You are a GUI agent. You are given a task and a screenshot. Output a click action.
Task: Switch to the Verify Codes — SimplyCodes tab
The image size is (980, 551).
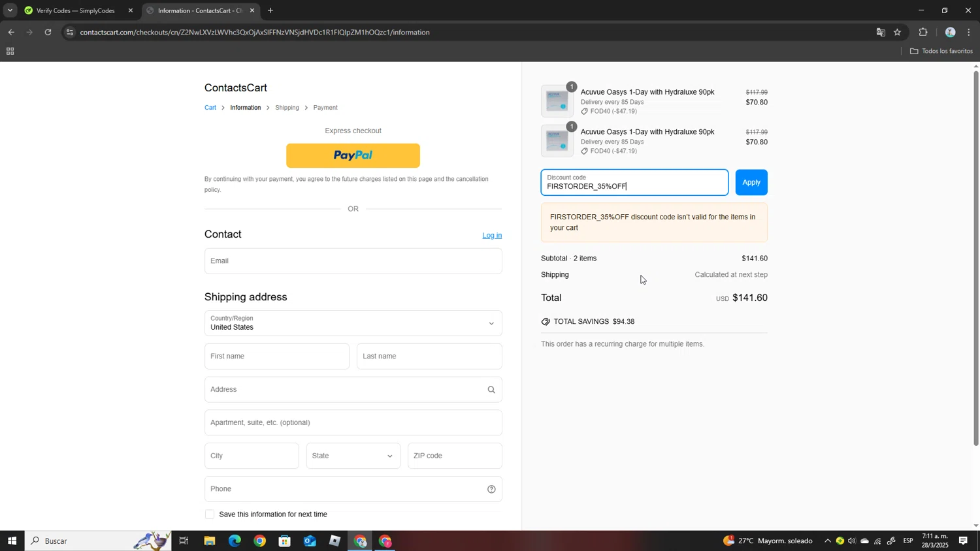point(75,10)
